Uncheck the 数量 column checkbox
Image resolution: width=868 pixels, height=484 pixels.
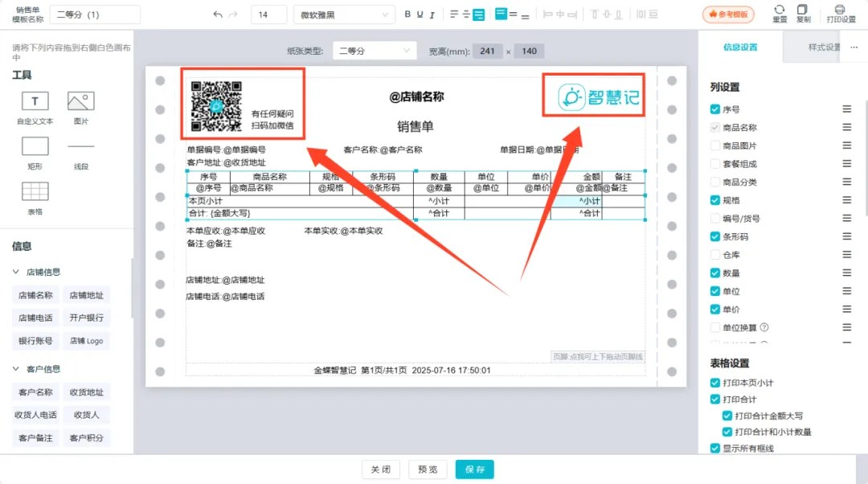(715, 273)
